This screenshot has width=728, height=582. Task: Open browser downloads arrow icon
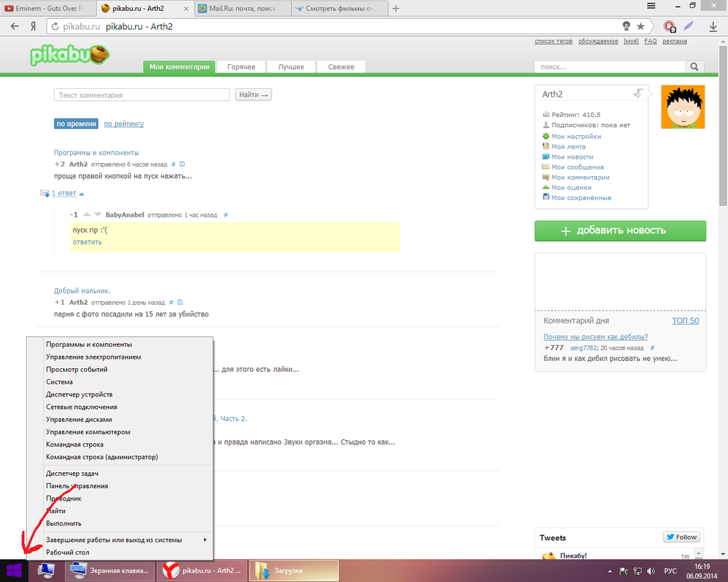tap(713, 26)
